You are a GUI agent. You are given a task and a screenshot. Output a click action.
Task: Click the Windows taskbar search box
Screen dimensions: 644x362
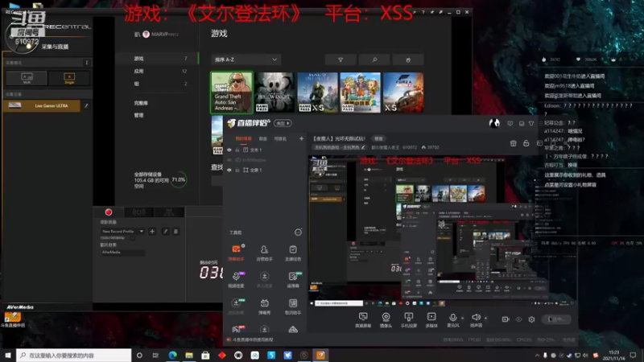coord(74,356)
